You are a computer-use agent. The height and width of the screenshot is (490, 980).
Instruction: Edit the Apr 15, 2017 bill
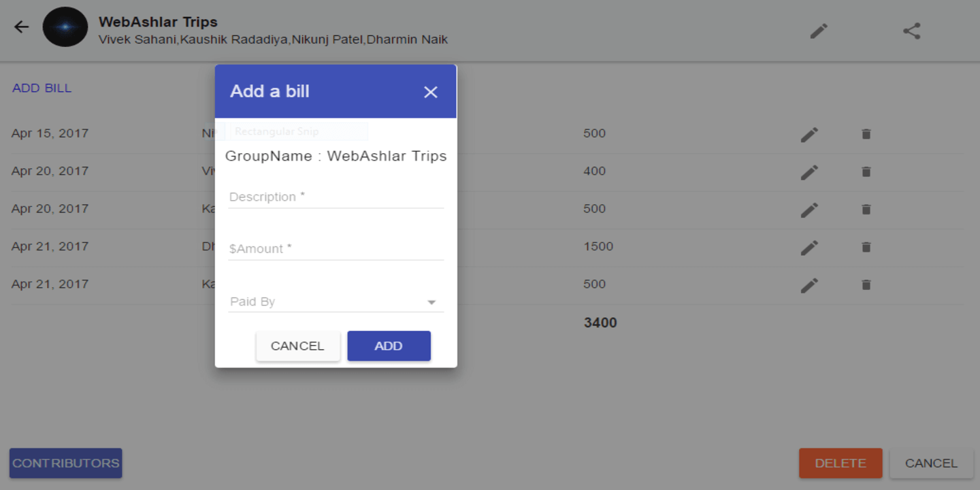point(809,134)
